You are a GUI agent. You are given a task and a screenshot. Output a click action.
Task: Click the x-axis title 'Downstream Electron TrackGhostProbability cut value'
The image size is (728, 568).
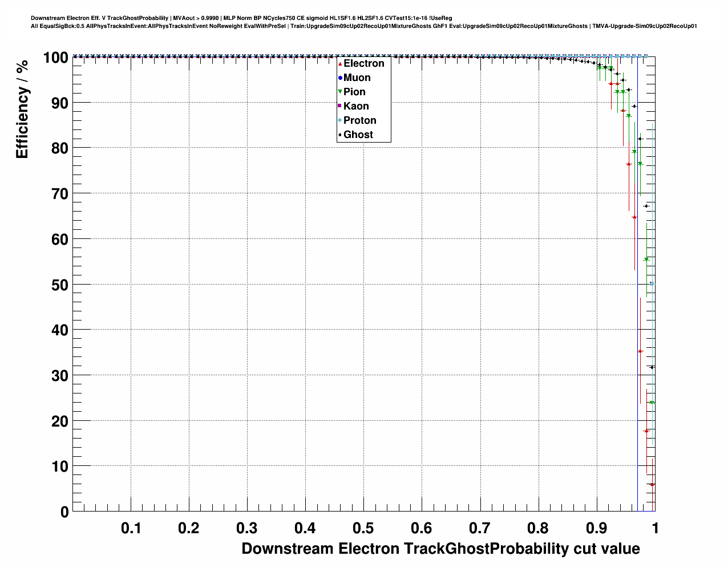coord(440,549)
